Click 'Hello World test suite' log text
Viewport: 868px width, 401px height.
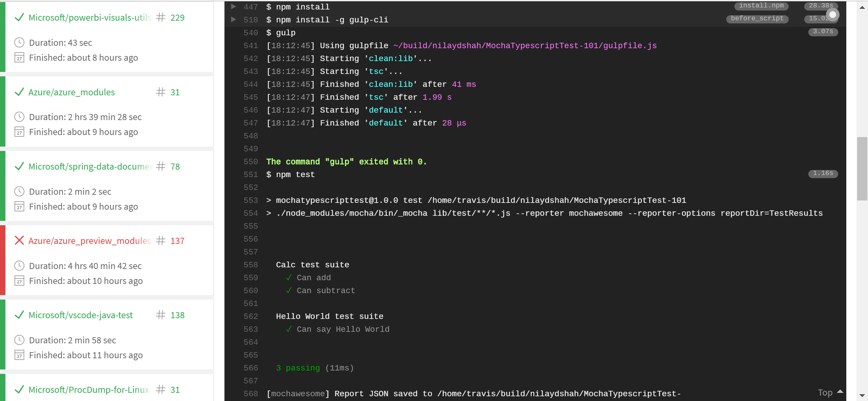tap(330, 317)
